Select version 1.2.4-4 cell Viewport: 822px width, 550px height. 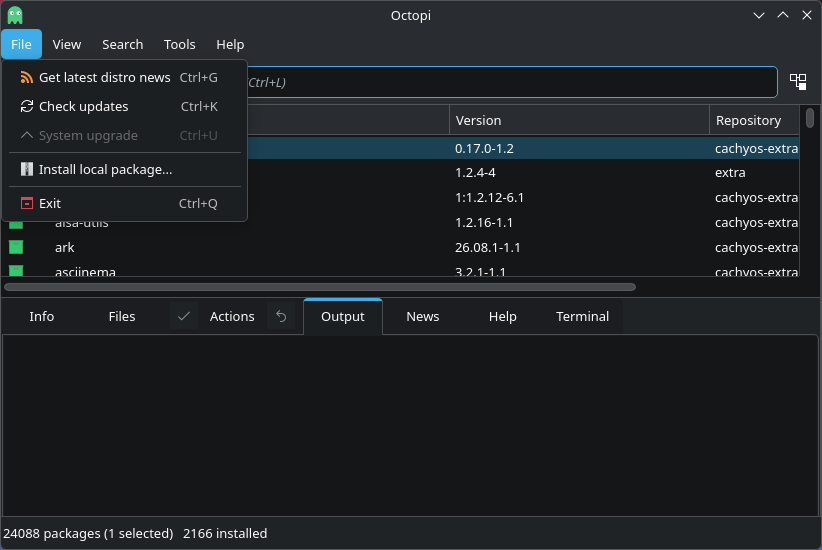point(579,172)
